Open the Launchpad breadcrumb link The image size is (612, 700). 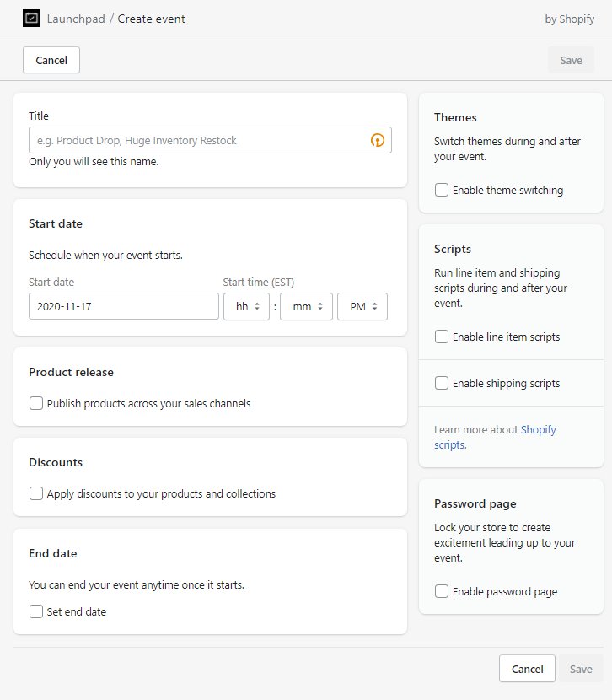76,19
